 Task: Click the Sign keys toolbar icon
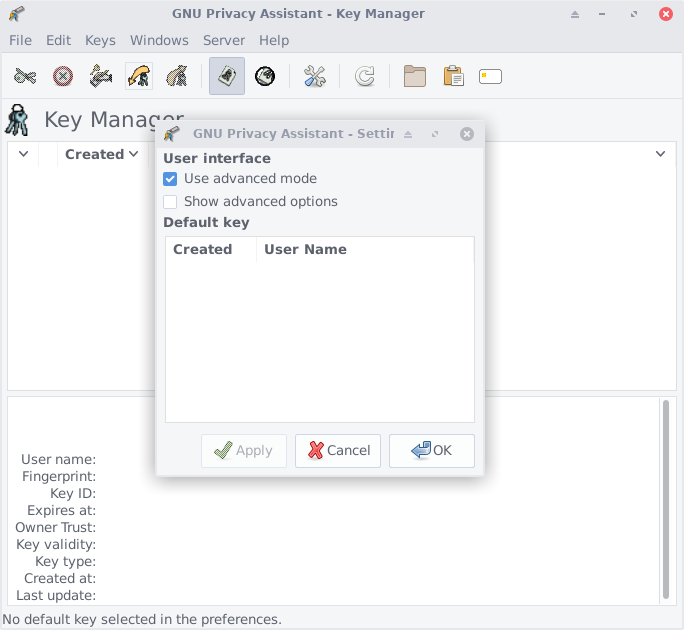[x=100, y=76]
